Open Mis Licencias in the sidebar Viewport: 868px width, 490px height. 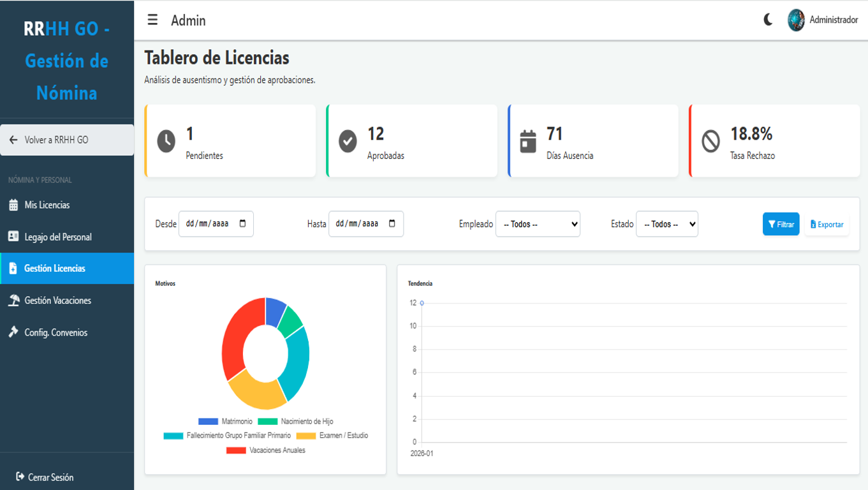[x=47, y=205]
